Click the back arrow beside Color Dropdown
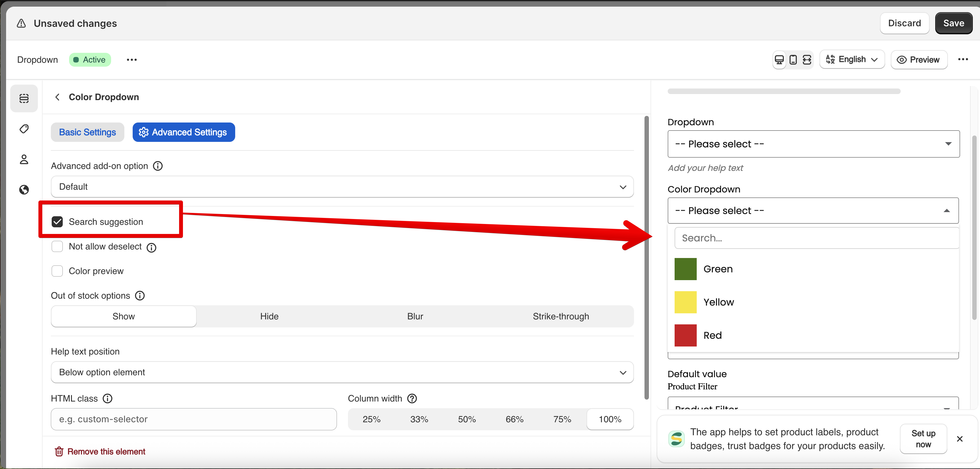The height and width of the screenshot is (469, 980). click(57, 97)
